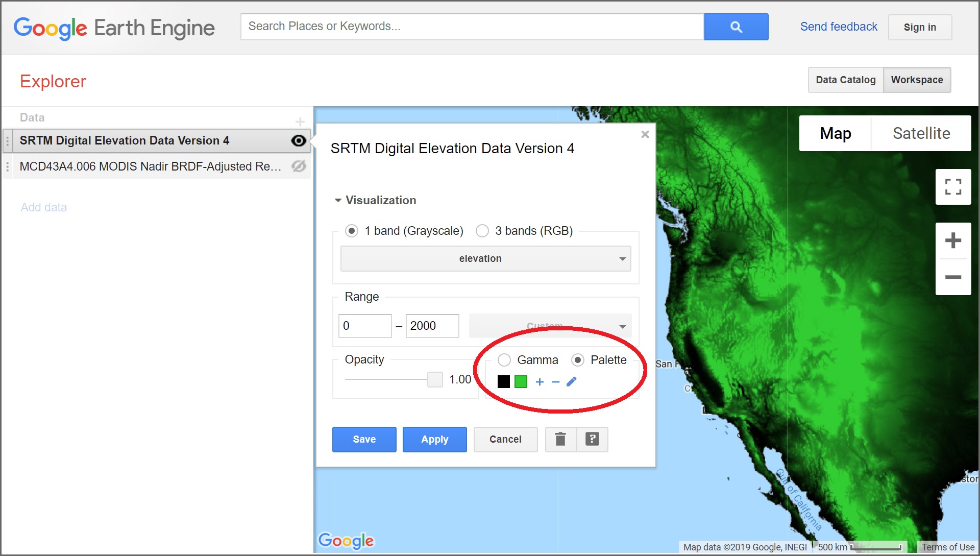The width and height of the screenshot is (980, 556).
Task: Click Send feedback link
Action: pyautogui.click(x=839, y=27)
